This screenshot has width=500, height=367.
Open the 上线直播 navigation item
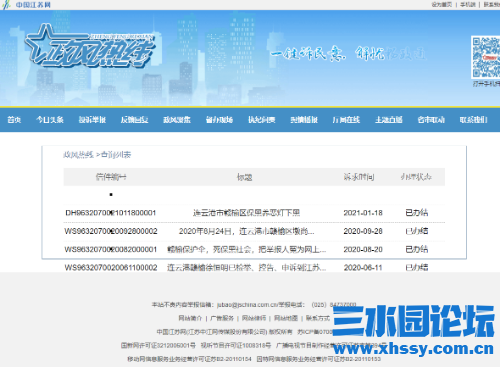[x=389, y=120]
